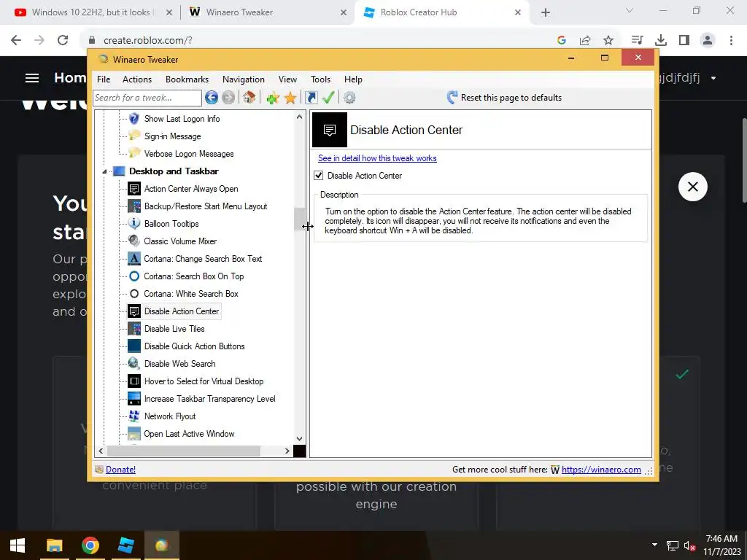Screen dimensions: 747x560
Task: Open bookmarks with the gold star icon
Action: coord(290,98)
